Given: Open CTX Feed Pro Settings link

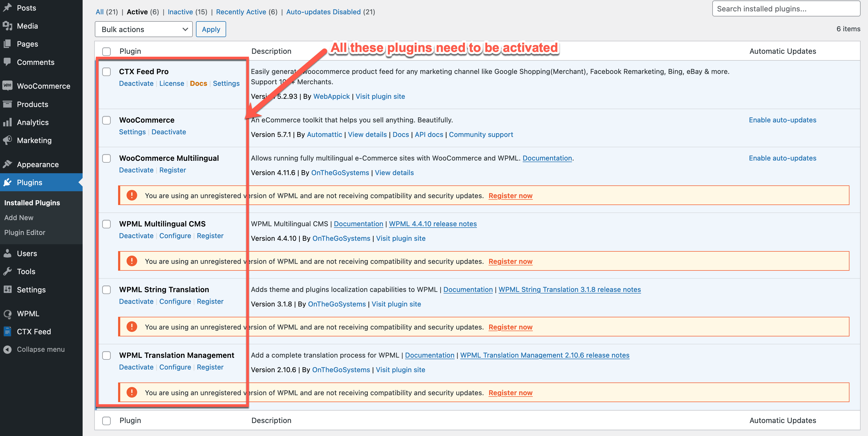Looking at the screenshot, I should coord(226,83).
